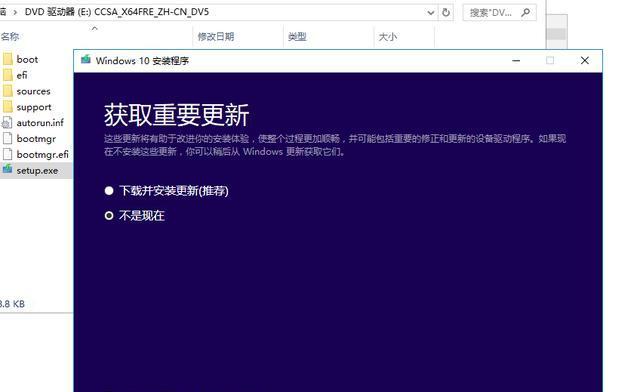The width and height of the screenshot is (640, 392).
Task: Click the file name autorun.inf
Action: click(40, 122)
